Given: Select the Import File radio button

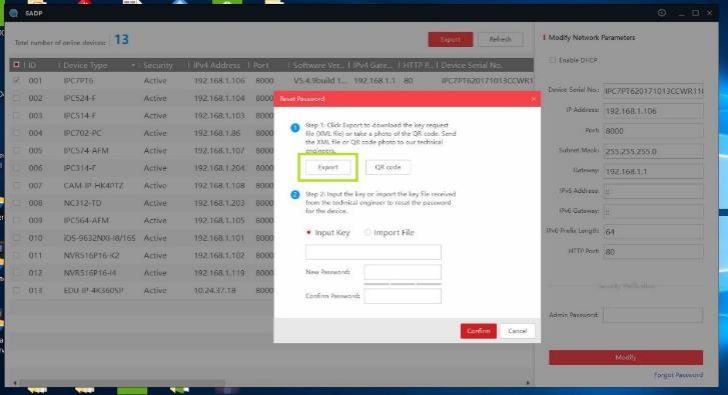Looking at the screenshot, I should click(367, 233).
